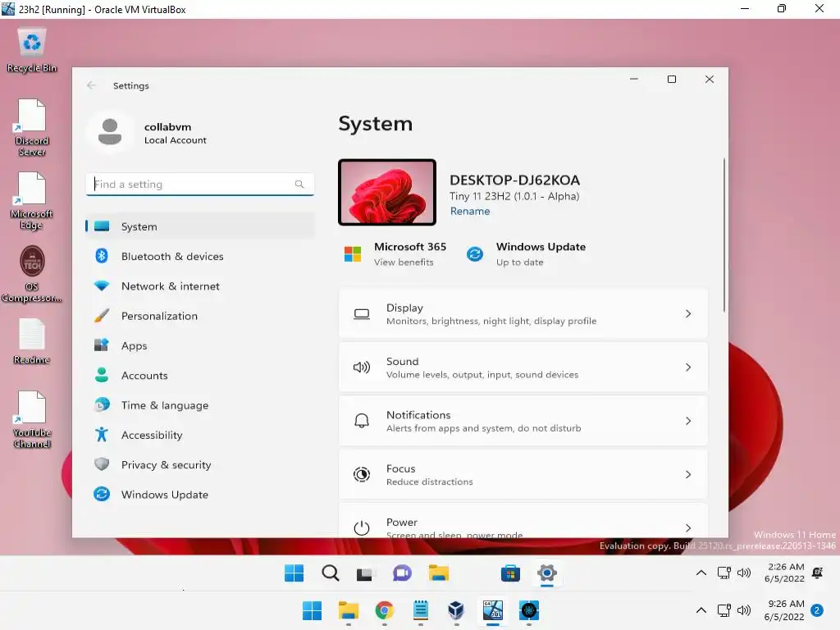Select the Readme file on desktop
The height and width of the screenshot is (630, 840).
tap(32, 341)
